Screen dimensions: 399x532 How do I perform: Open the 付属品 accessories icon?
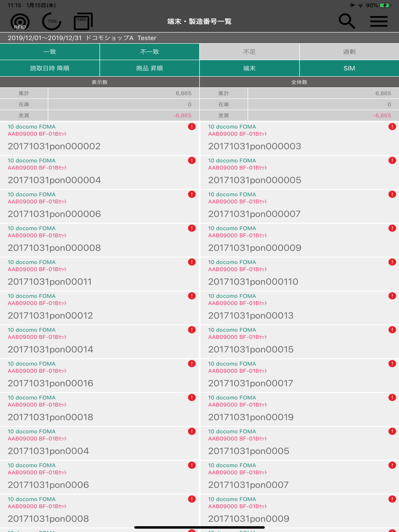[x=83, y=21]
